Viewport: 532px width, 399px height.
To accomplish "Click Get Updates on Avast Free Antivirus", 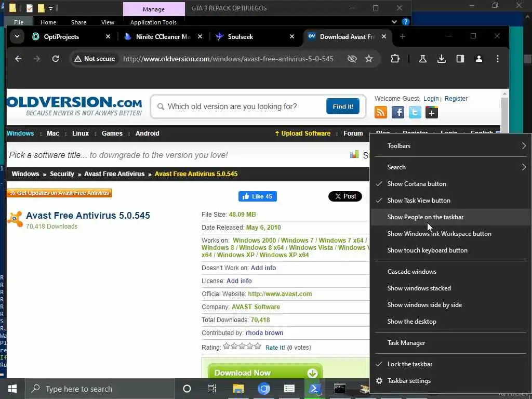I will (59, 193).
